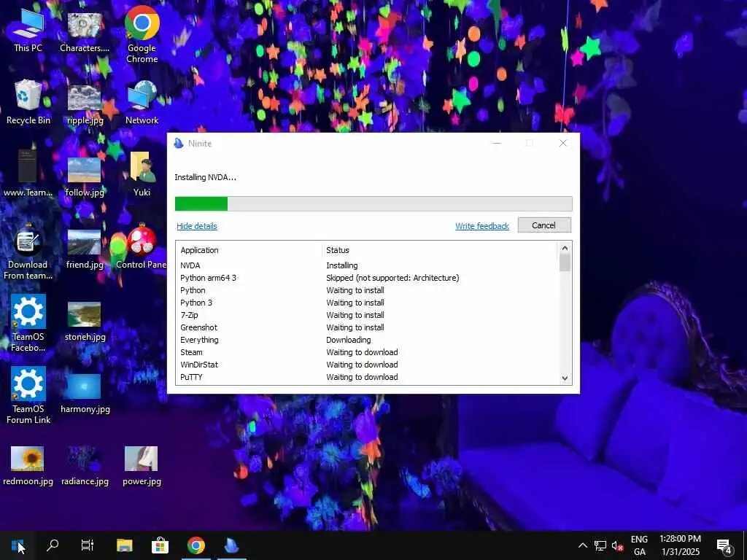Cancel the Ninite installation

coord(544,225)
